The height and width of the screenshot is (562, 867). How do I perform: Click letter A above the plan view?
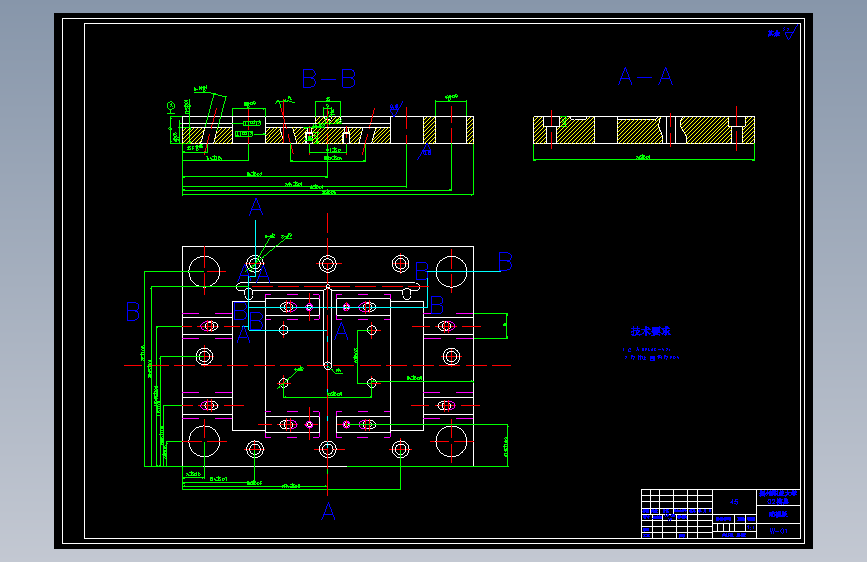(x=255, y=208)
